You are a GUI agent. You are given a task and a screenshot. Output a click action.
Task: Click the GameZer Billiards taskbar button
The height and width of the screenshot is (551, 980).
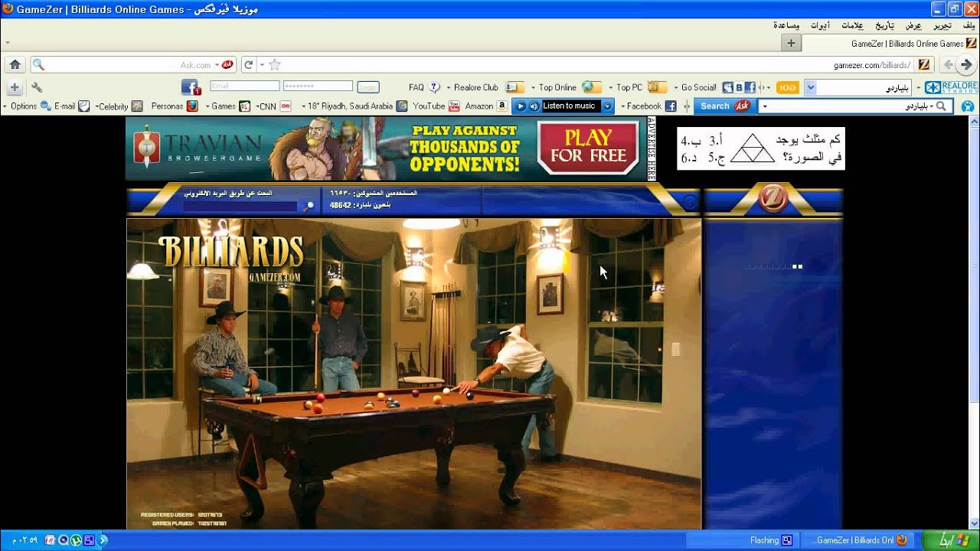tap(857, 540)
